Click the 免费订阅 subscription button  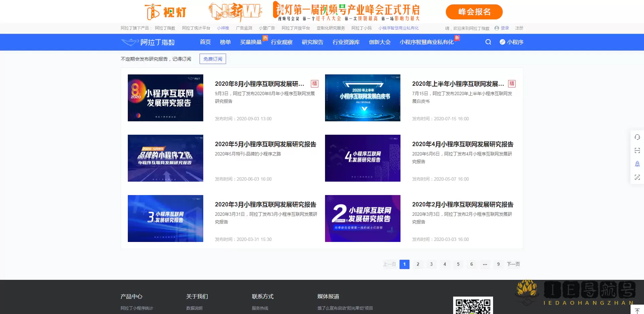pos(212,59)
